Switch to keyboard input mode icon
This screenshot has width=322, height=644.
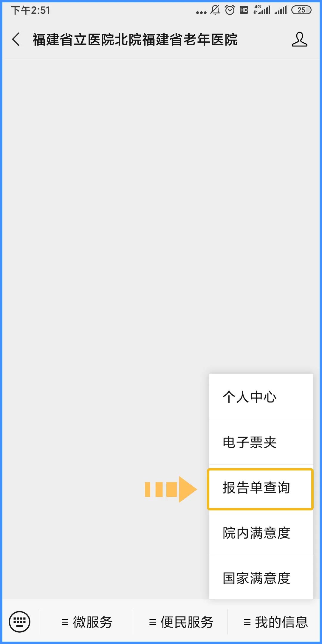20,622
